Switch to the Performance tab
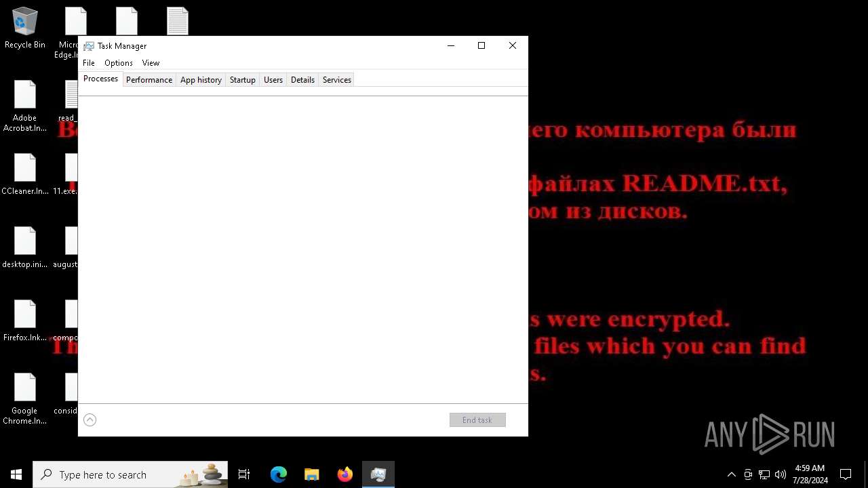The width and height of the screenshot is (868, 488). (x=149, y=80)
